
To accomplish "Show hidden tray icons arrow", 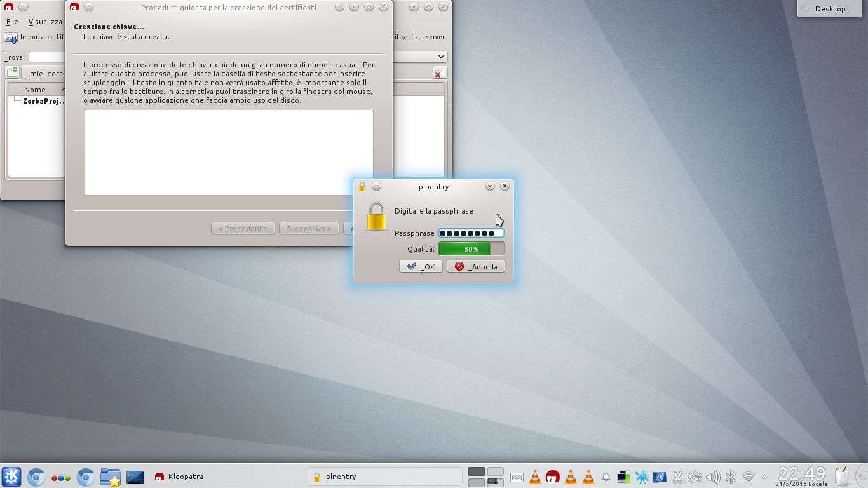I will pos(764,477).
